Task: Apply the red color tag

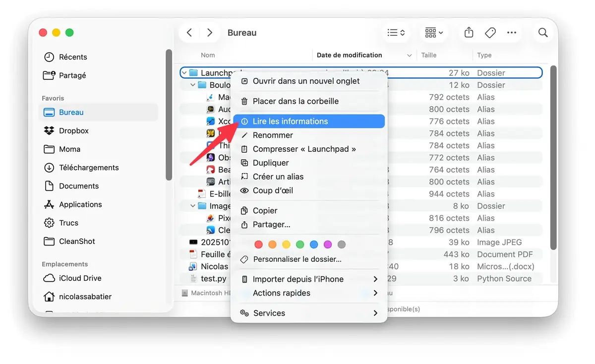Action: [258, 244]
